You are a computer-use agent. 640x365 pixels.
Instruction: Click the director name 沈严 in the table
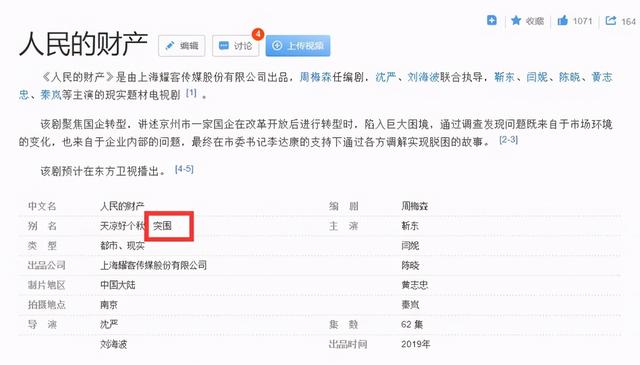click(109, 325)
